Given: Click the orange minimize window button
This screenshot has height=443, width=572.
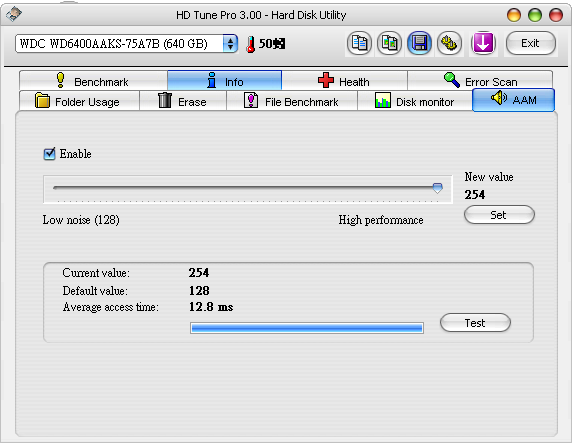Looking at the screenshot, I should click(x=514, y=15).
